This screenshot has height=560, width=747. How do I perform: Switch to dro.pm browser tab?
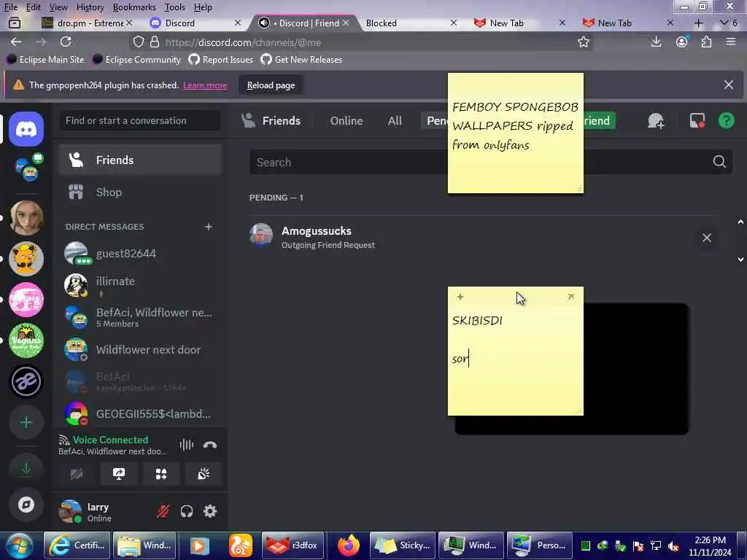tap(87, 23)
